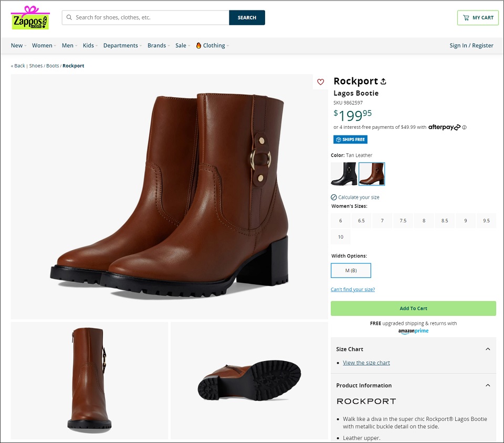Image resolution: width=504 pixels, height=443 pixels.
Task: Click the Calculate your size icon
Action: 334,197
